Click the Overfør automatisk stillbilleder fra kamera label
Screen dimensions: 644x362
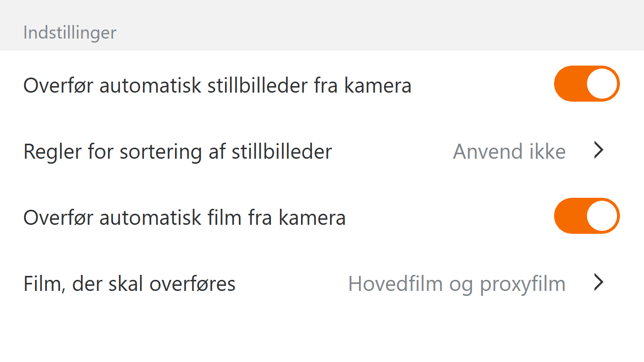click(217, 86)
